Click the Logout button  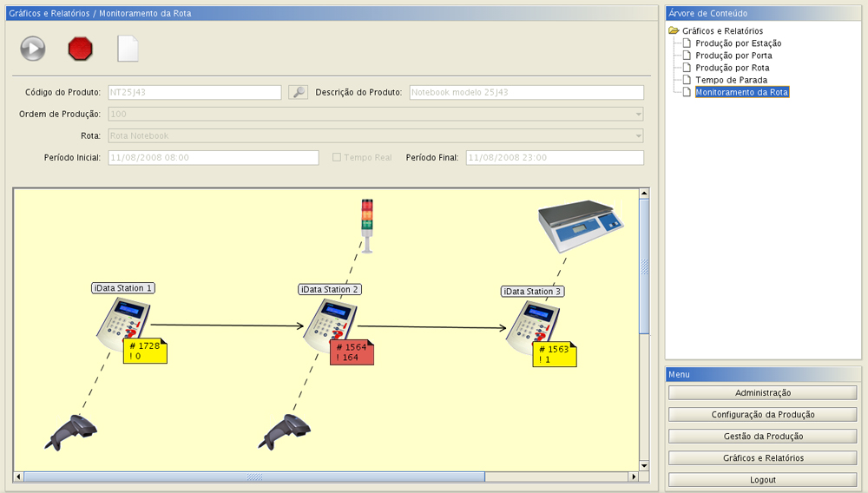(763, 480)
